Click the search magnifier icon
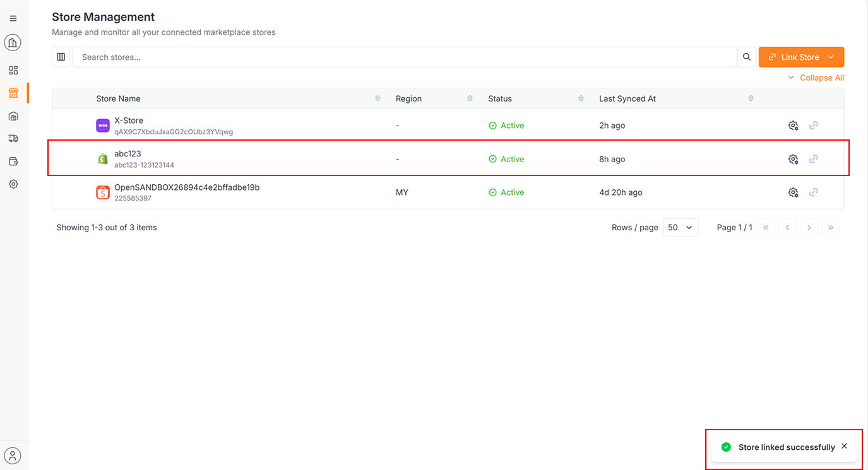 pyautogui.click(x=746, y=57)
